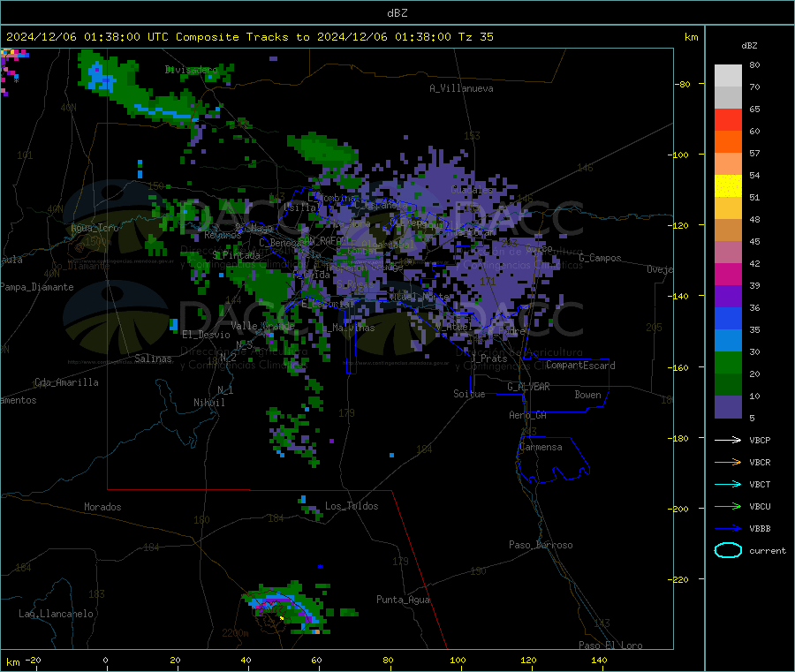Click the 'Punta_Agua' map label
Screen dimensions: 795x672
coord(403,600)
